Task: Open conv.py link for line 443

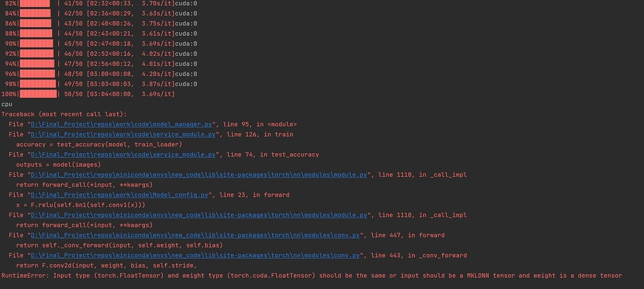Action: (196, 255)
